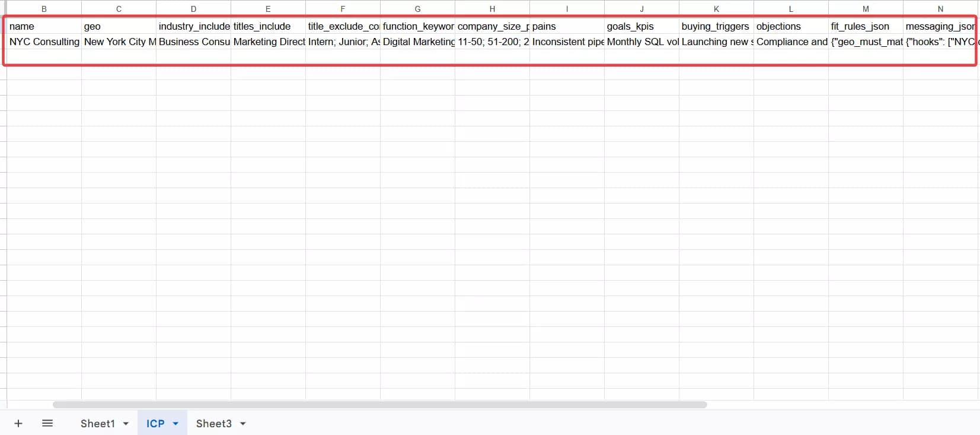Select the ICP sheet tab
Screen dimensions: 980x435
coord(155,423)
